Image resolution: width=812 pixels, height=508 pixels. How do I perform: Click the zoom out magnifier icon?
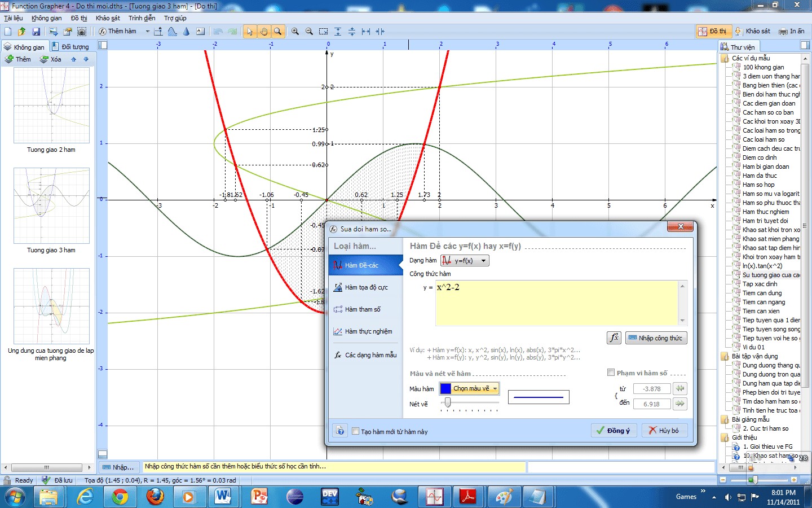point(309,32)
